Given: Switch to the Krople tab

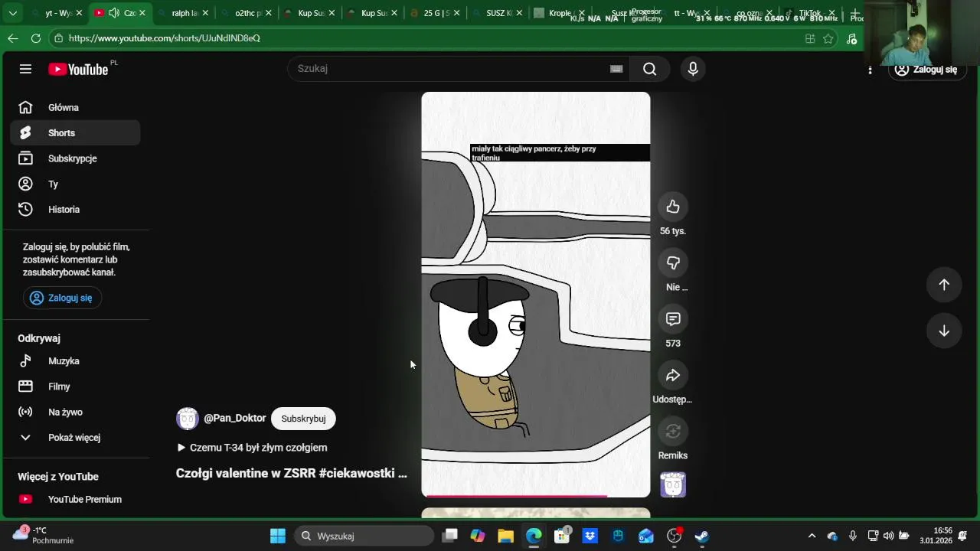Looking at the screenshot, I should pyautogui.click(x=560, y=13).
